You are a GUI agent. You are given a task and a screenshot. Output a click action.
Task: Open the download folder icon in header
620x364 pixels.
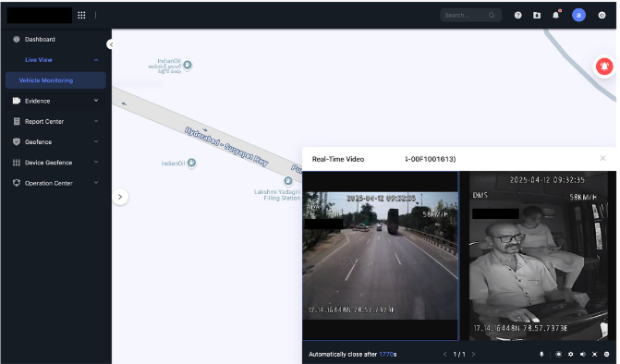(x=537, y=15)
